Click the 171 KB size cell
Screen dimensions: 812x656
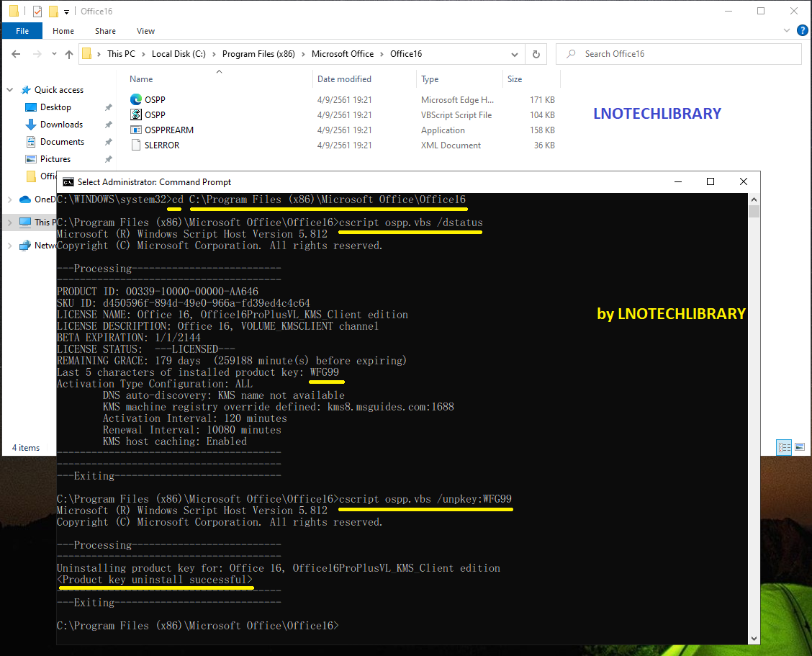tap(542, 99)
